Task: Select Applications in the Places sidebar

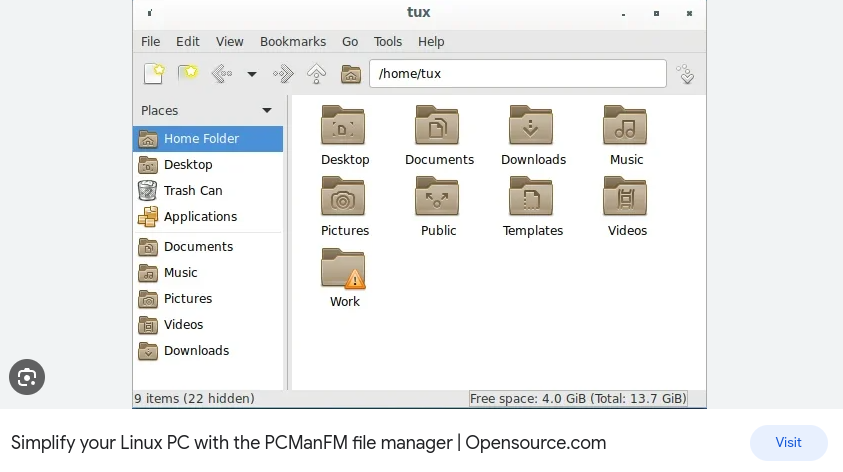Action: point(199,217)
